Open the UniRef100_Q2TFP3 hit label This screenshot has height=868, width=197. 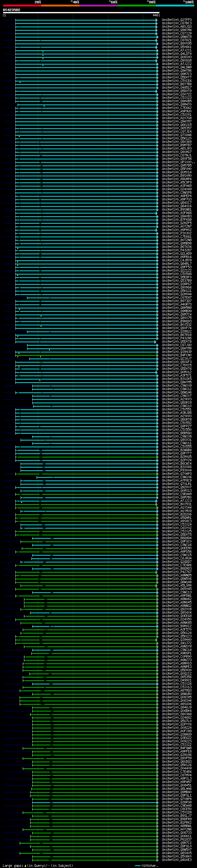click(176, 20)
